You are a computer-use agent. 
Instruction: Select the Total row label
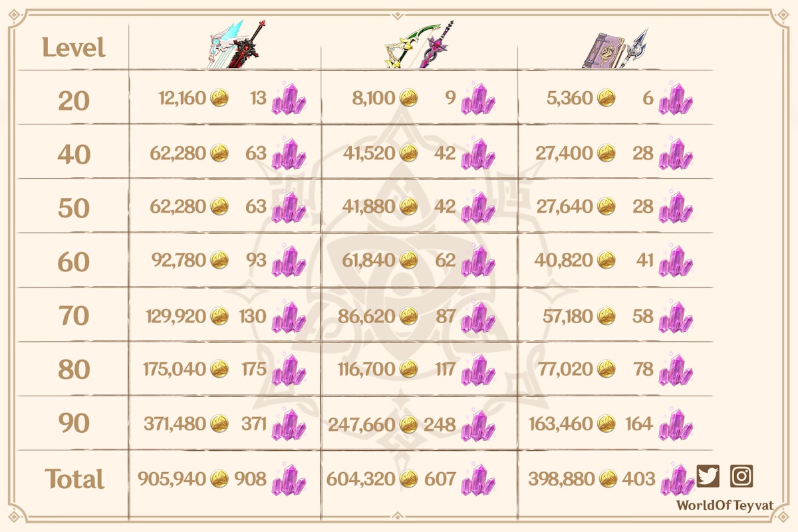click(x=74, y=479)
